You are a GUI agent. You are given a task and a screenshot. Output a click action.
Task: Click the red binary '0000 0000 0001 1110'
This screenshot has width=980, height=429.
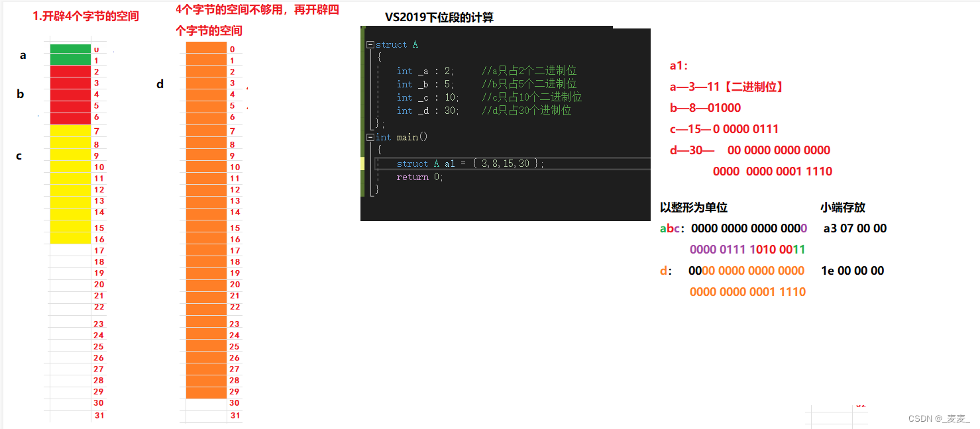pos(773,171)
